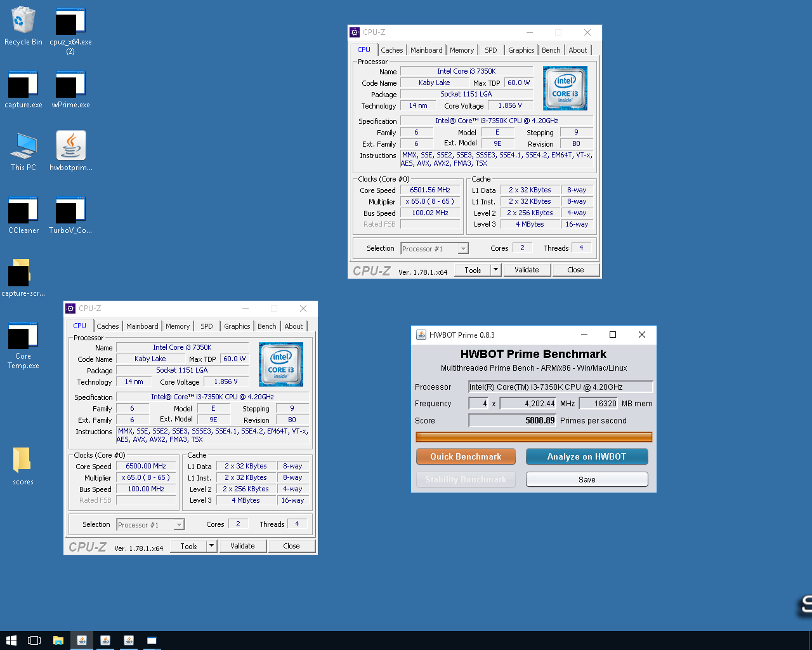Click the 16320 MB mem field
This screenshot has width=812, height=650.
599,403
